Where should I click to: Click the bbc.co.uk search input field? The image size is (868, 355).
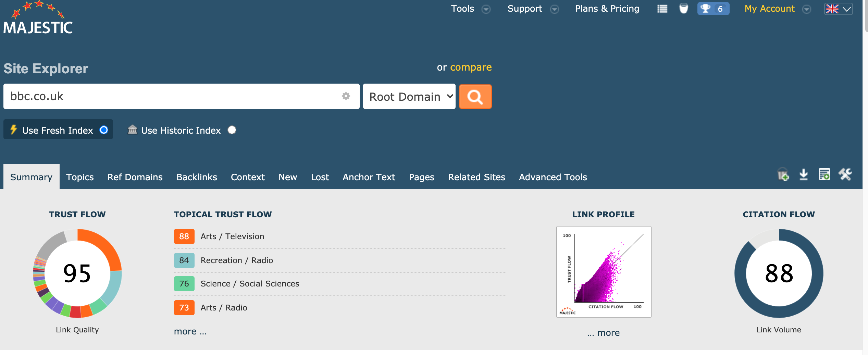182,96
